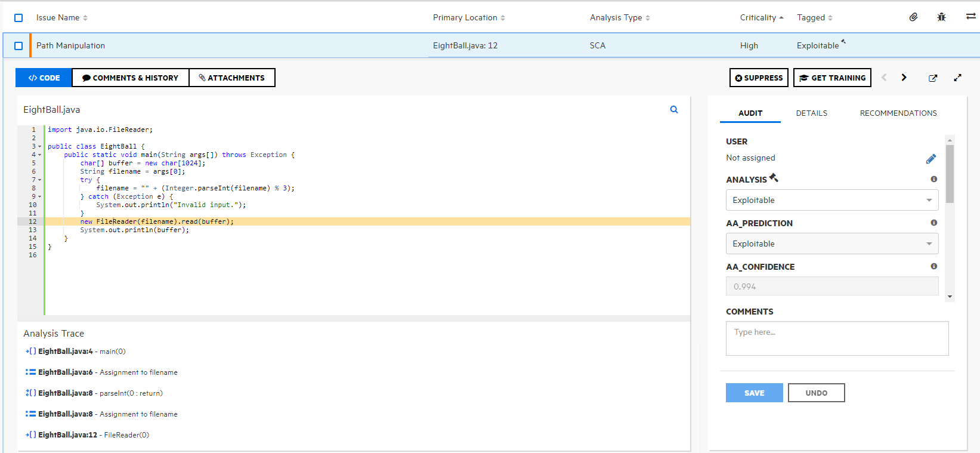The width and height of the screenshot is (980, 453).
Task: Collapse code fold at line 3
Action: coord(40,147)
